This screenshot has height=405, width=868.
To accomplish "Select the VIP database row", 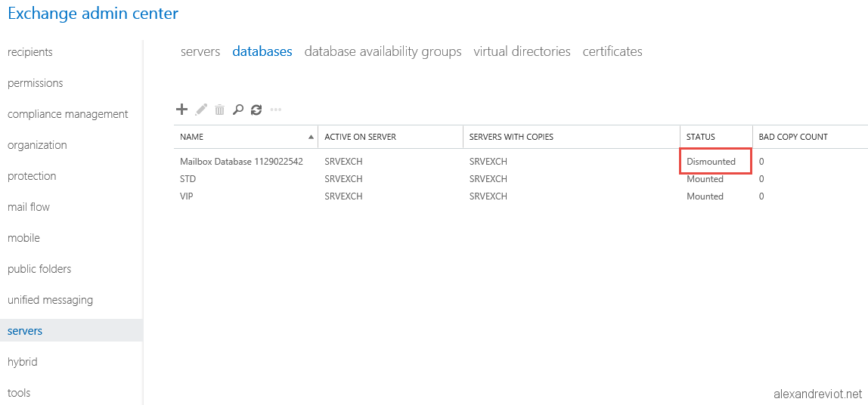I will point(520,196).
